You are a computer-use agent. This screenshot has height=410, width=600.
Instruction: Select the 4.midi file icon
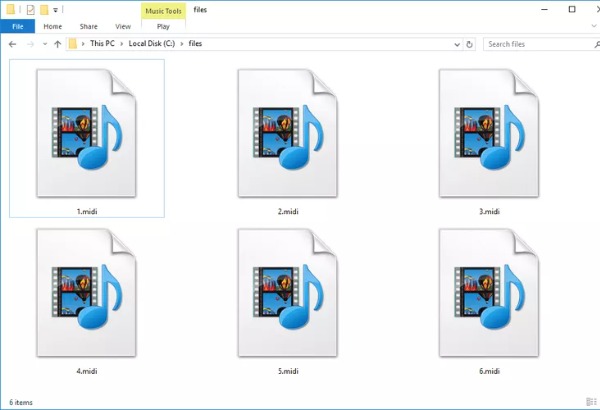point(86,293)
